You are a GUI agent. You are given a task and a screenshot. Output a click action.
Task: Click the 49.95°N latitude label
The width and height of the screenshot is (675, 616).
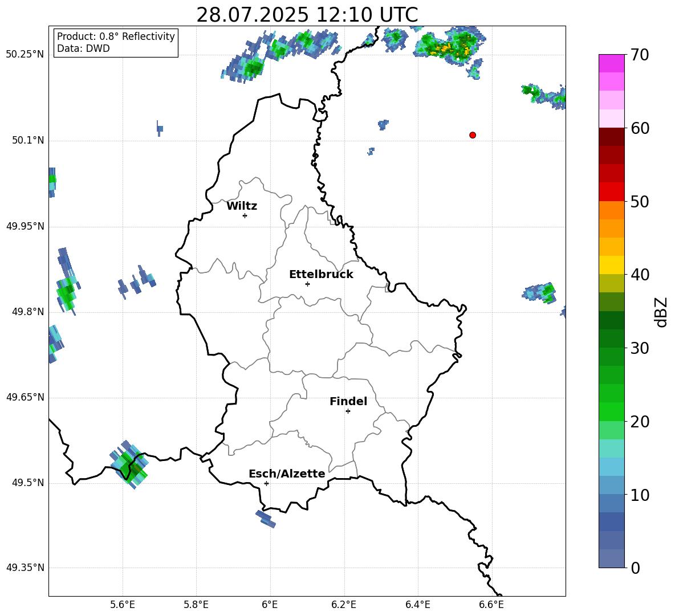coord(25,226)
